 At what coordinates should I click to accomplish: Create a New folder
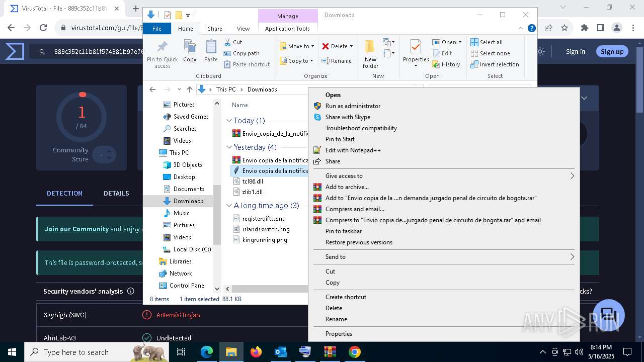[x=370, y=54]
